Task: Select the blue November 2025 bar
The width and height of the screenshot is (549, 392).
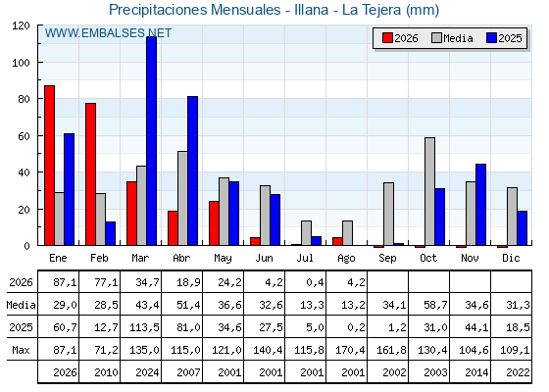Action: click(480, 205)
